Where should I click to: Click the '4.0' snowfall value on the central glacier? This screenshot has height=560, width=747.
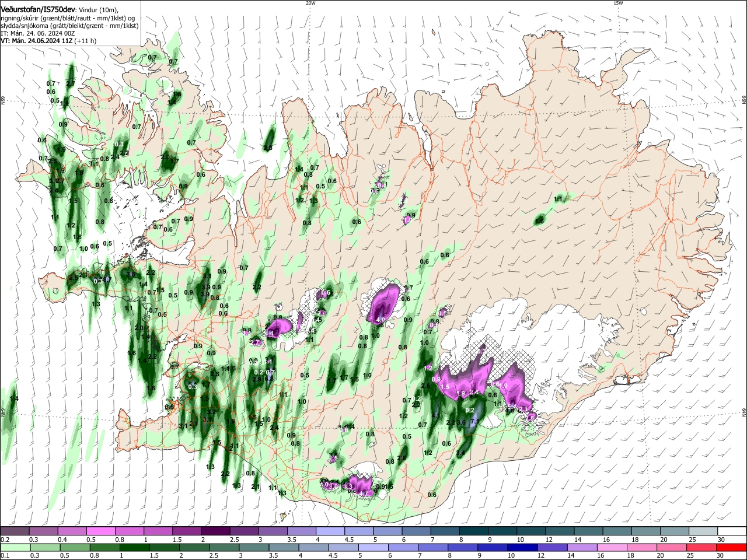pyautogui.click(x=380, y=320)
